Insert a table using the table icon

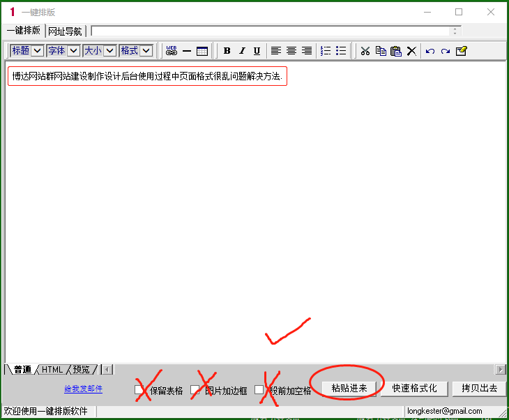coord(202,51)
